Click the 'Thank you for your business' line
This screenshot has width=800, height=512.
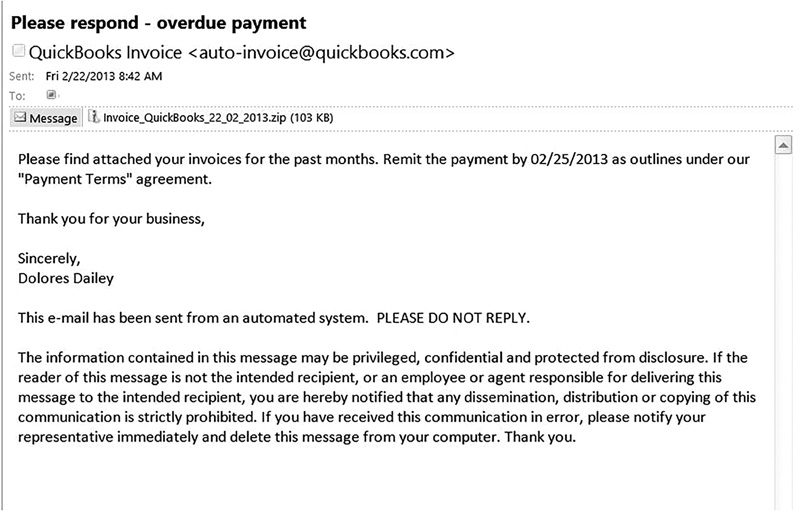111,217
